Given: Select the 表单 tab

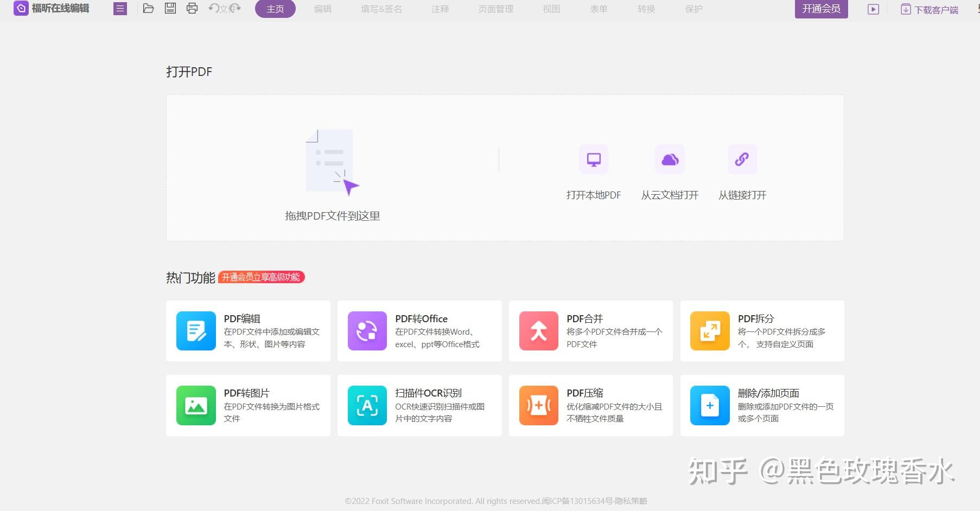Looking at the screenshot, I should coord(599,9).
